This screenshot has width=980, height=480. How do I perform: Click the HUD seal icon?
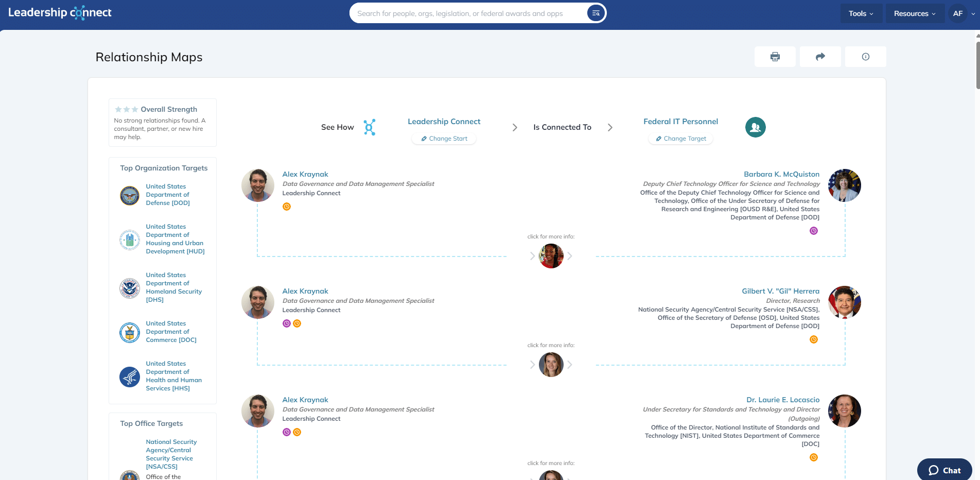pyautogui.click(x=130, y=240)
